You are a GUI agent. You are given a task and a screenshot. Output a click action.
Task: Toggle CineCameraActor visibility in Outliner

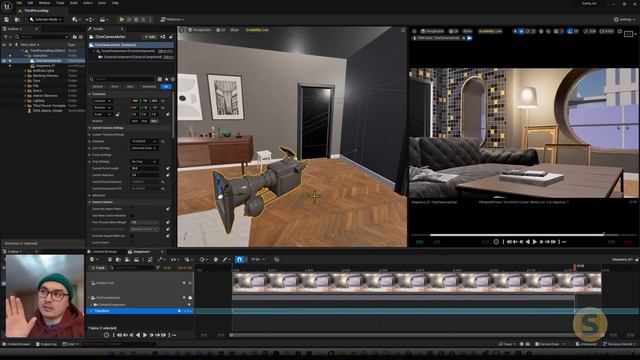(4, 61)
